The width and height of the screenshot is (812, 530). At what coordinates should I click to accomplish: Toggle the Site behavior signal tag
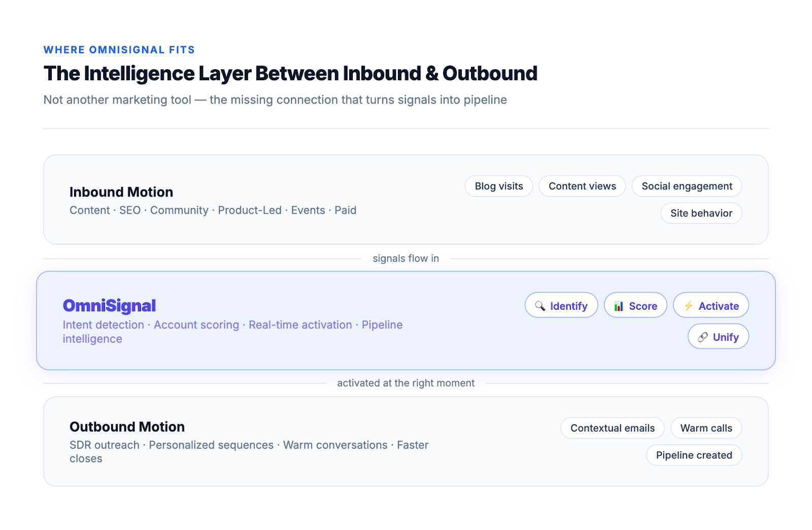(701, 213)
